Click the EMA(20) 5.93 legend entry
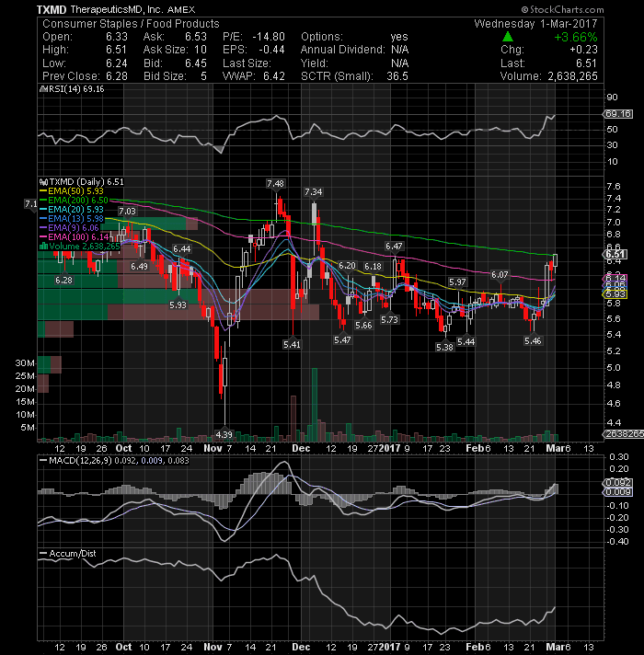Image resolution: width=644 pixels, height=655 pixels. 72,209
